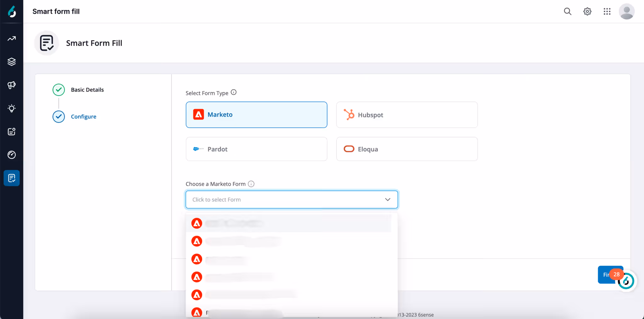
Task: Open the speedometer dashboard sidebar icon
Action: tap(12, 155)
